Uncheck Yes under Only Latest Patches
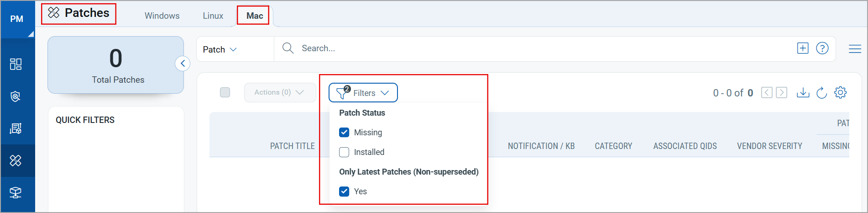 pyautogui.click(x=344, y=192)
